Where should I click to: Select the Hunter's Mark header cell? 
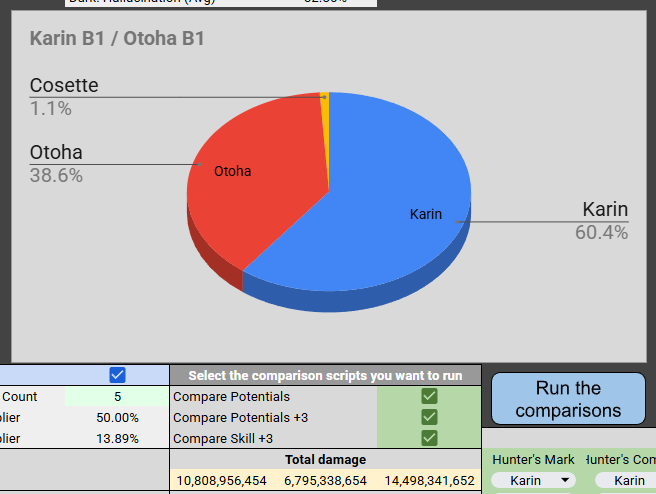(x=533, y=459)
